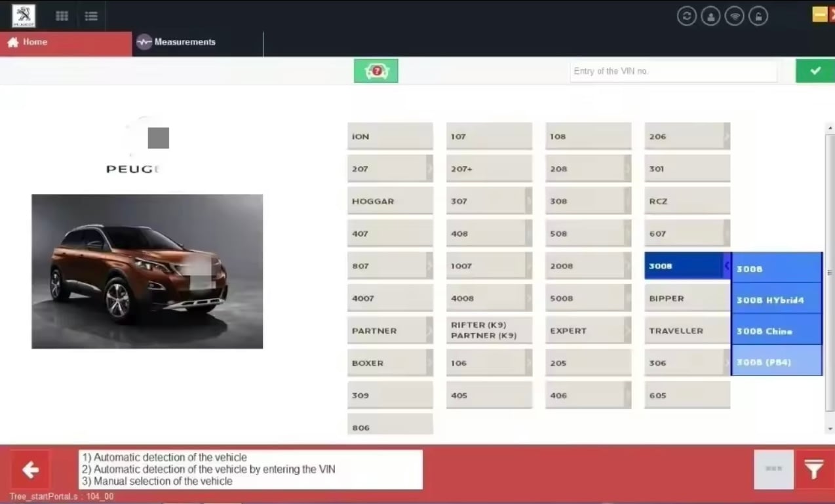Select the 807 model button

tap(390, 265)
